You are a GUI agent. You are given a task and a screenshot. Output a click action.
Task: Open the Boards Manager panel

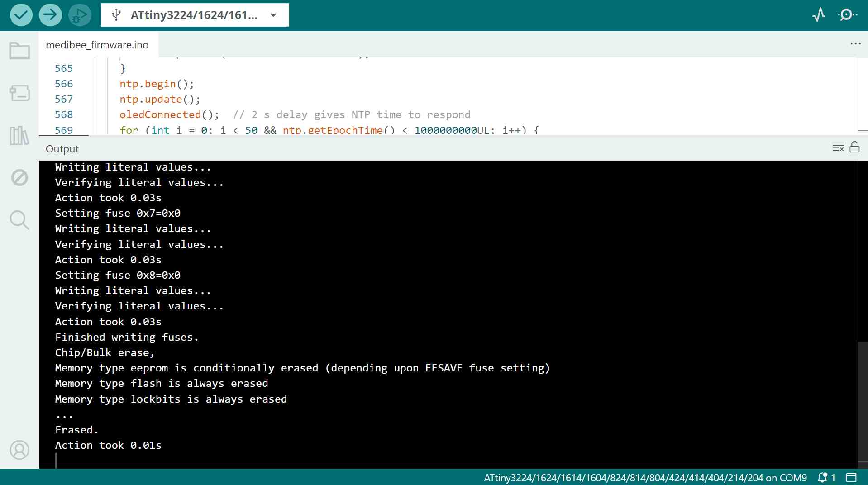click(19, 93)
